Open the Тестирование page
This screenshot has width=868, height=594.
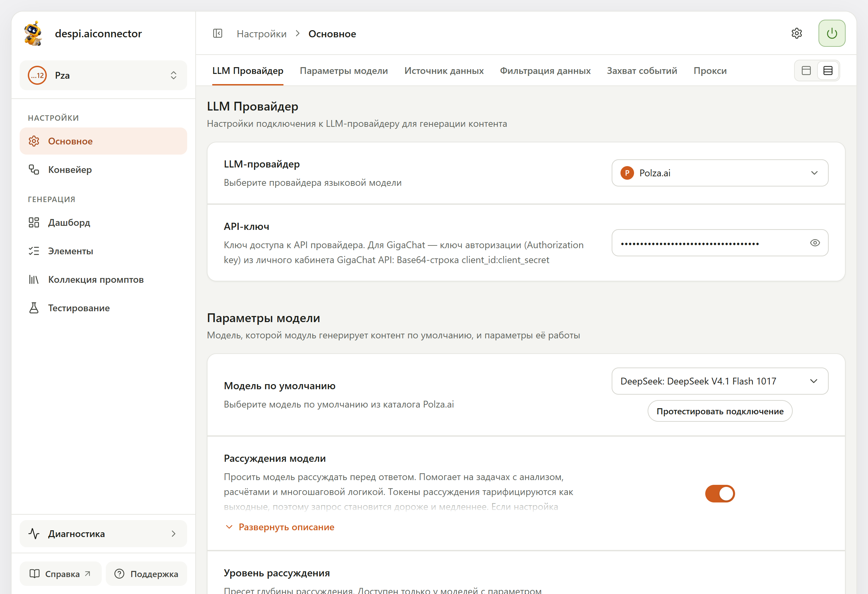click(103, 308)
